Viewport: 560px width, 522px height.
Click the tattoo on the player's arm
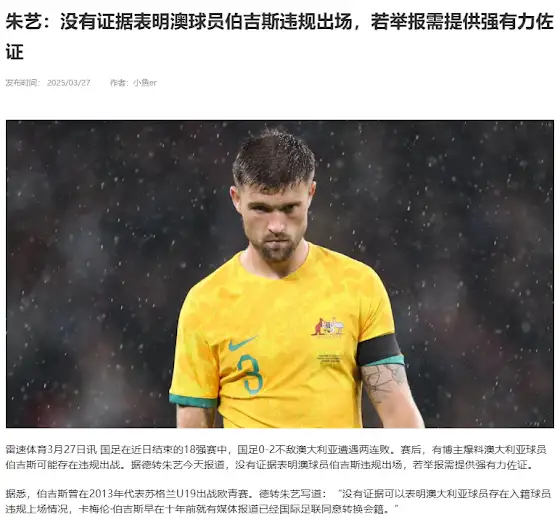pos(384,382)
